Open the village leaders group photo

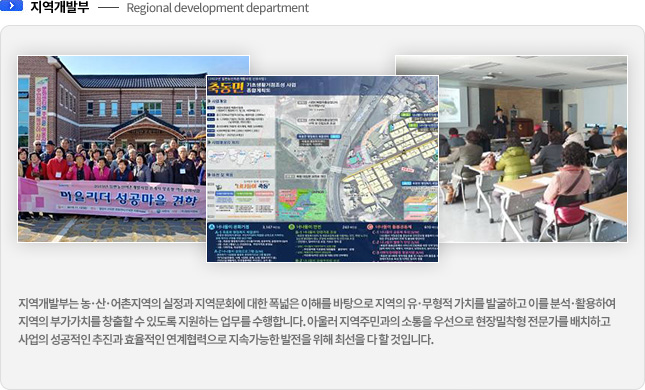(112, 149)
